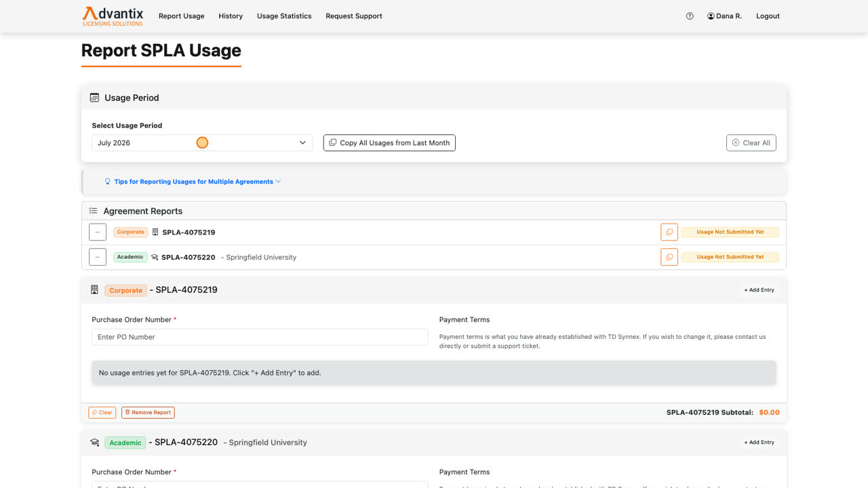
Task: Click copy icon for SPLA-4075219 row
Action: [x=669, y=232]
